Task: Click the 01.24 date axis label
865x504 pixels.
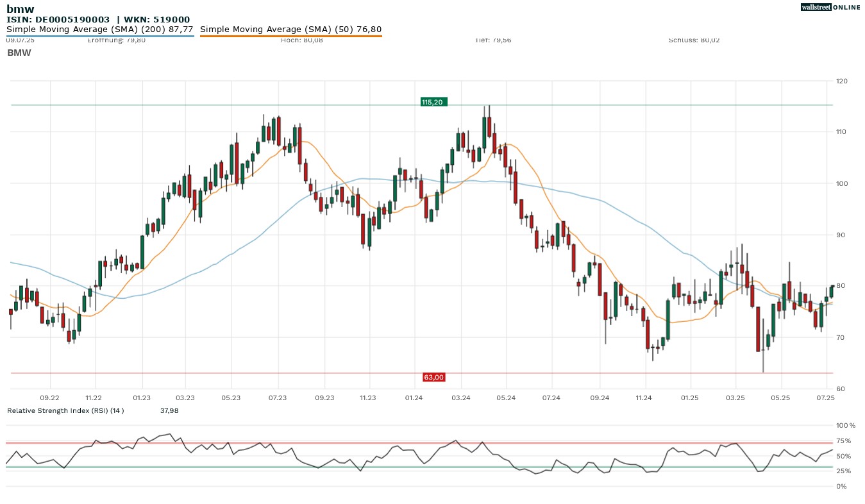Action: 414,398
